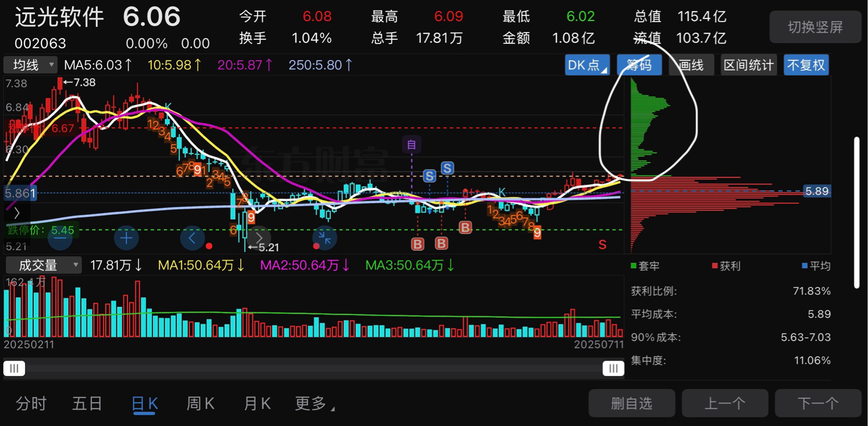Shift chart right with the right arrow icon

click(x=258, y=239)
